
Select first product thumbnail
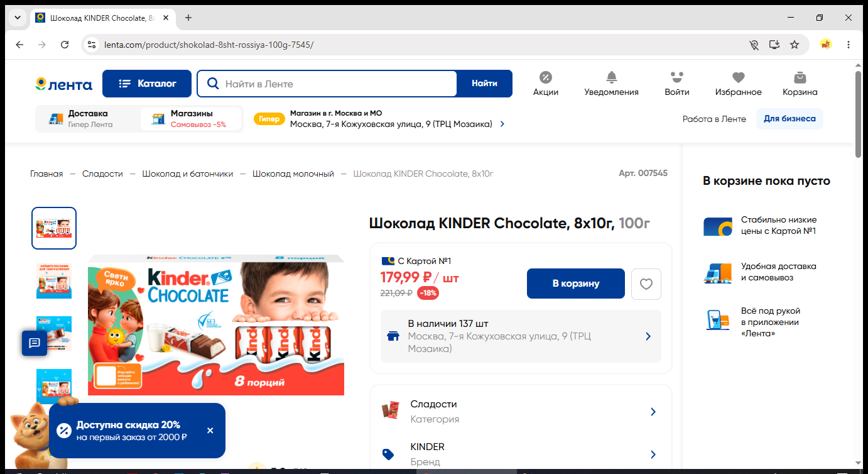pos(54,228)
